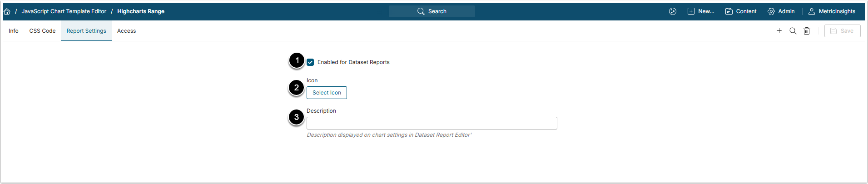Click the magnifier icon beside the trash

click(x=793, y=31)
